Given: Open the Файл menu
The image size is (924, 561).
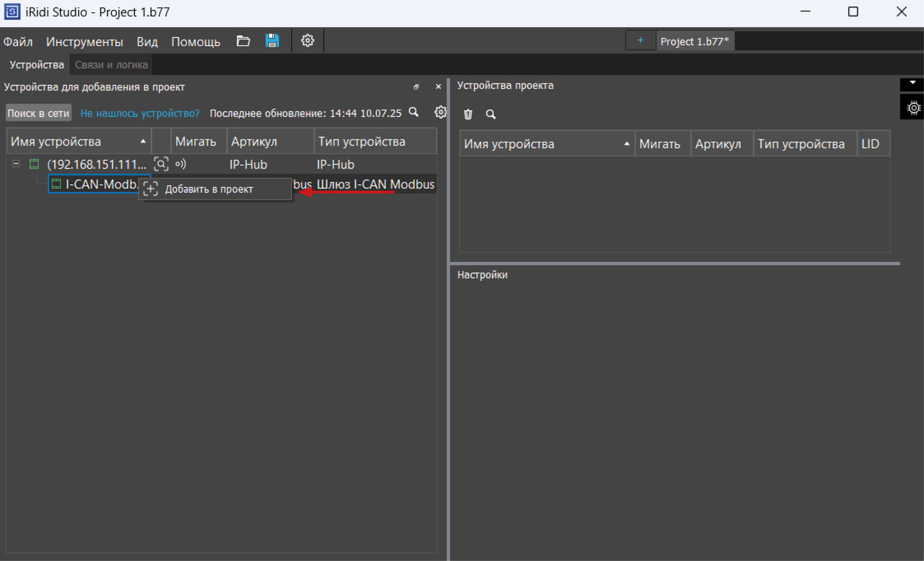Looking at the screenshot, I should 18,42.
